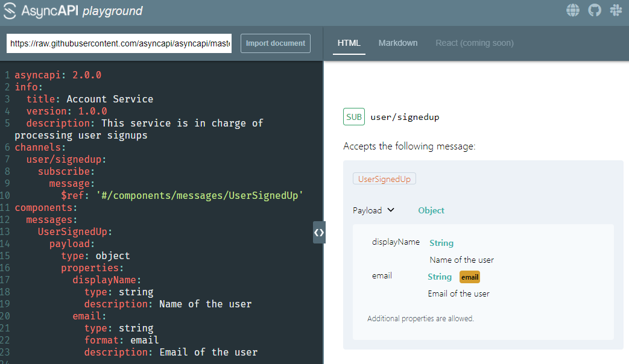Click the email format badge
629x364 pixels.
[470, 277]
